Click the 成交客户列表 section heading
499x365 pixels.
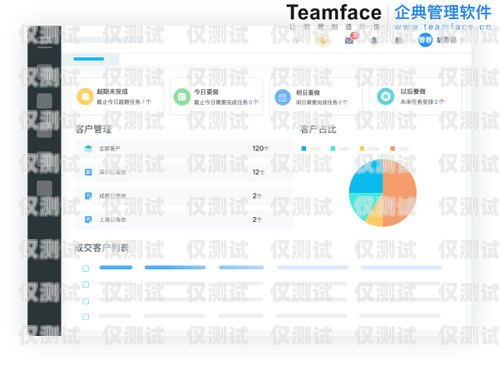tap(102, 248)
